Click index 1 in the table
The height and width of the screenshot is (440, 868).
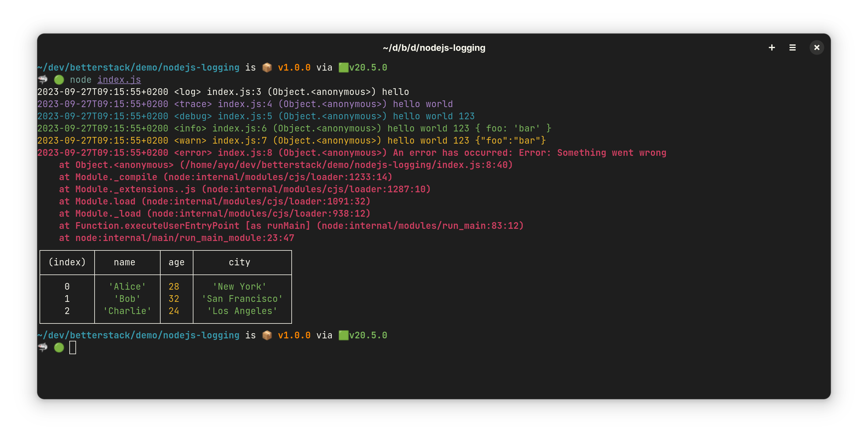pos(67,299)
